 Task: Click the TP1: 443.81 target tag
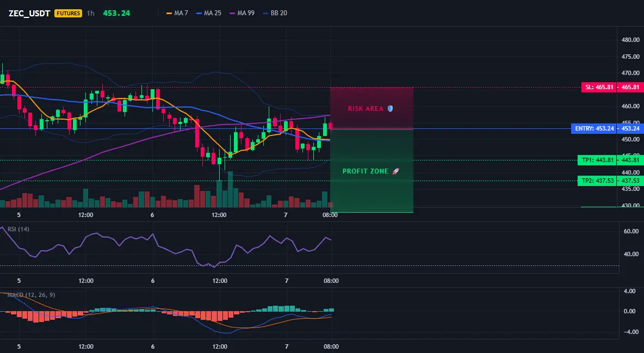tap(597, 160)
